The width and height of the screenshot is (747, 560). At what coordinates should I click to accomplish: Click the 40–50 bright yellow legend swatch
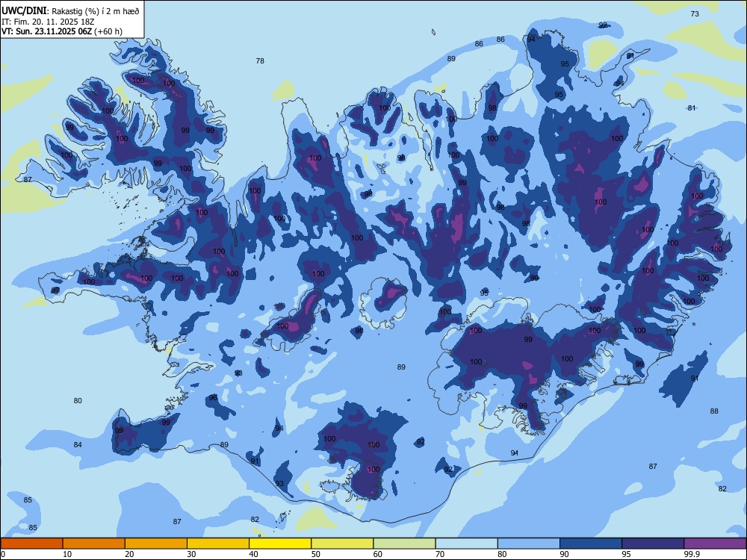point(280,544)
